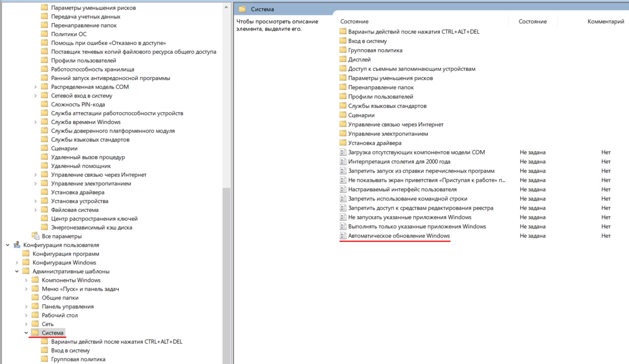
Task: Select Не запускать указанные приложения Windows policy
Action: [x=410, y=217]
